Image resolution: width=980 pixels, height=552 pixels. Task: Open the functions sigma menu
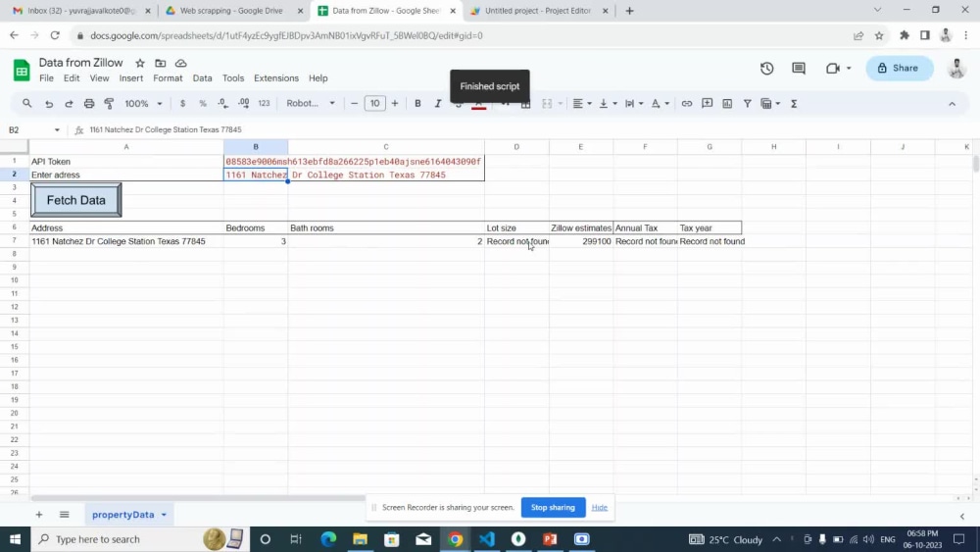point(794,104)
